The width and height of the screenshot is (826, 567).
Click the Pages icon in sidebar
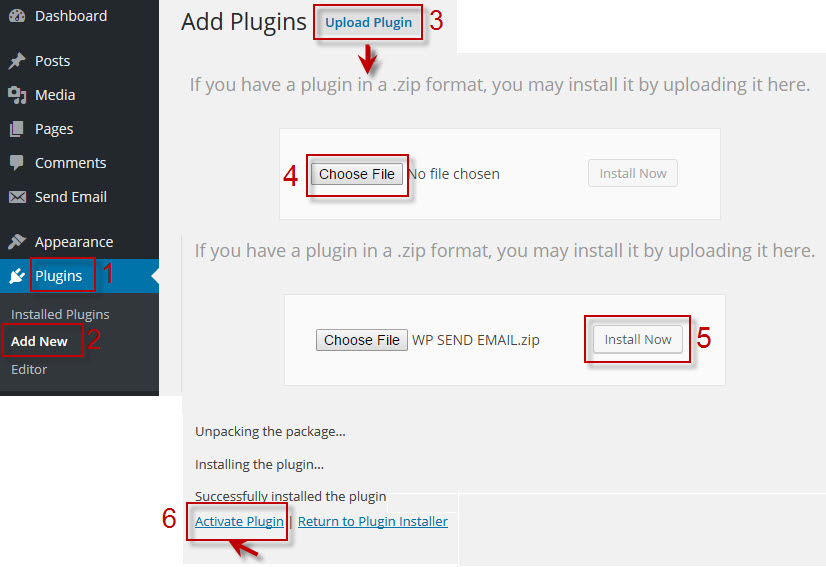[x=17, y=129]
